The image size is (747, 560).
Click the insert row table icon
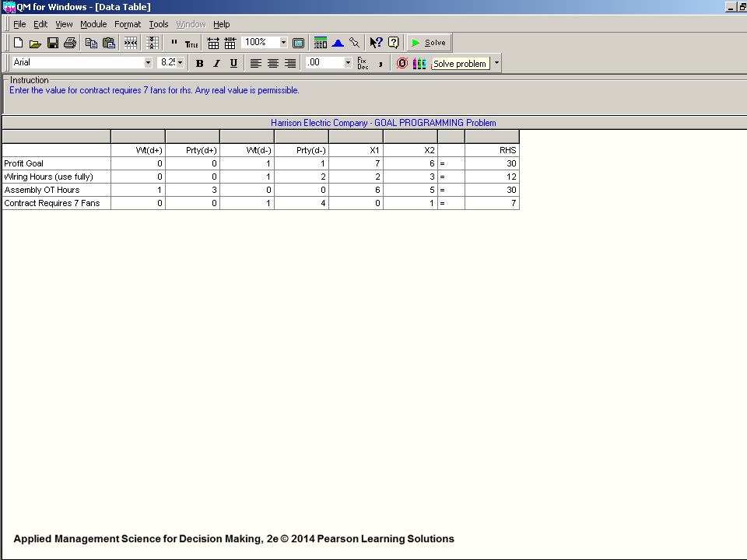point(213,43)
